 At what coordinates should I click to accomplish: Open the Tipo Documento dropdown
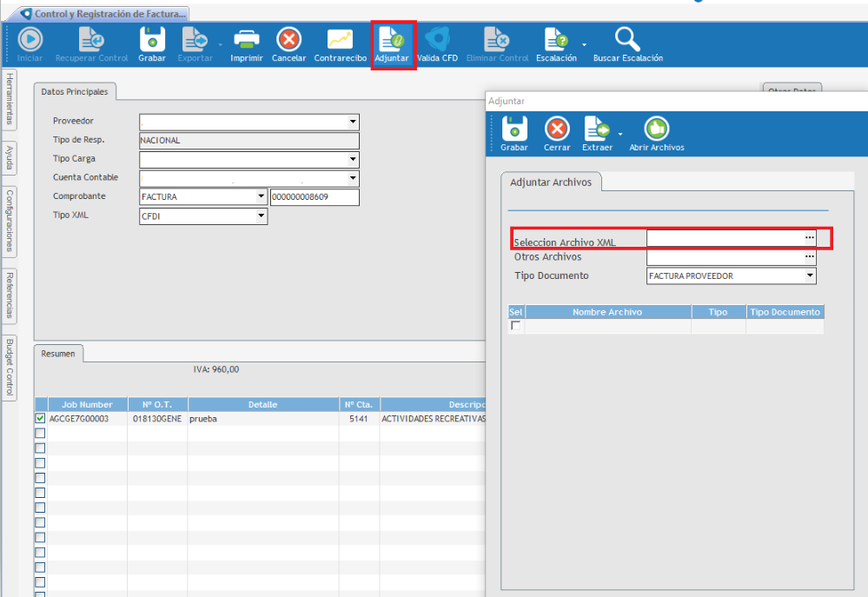point(810,275)
